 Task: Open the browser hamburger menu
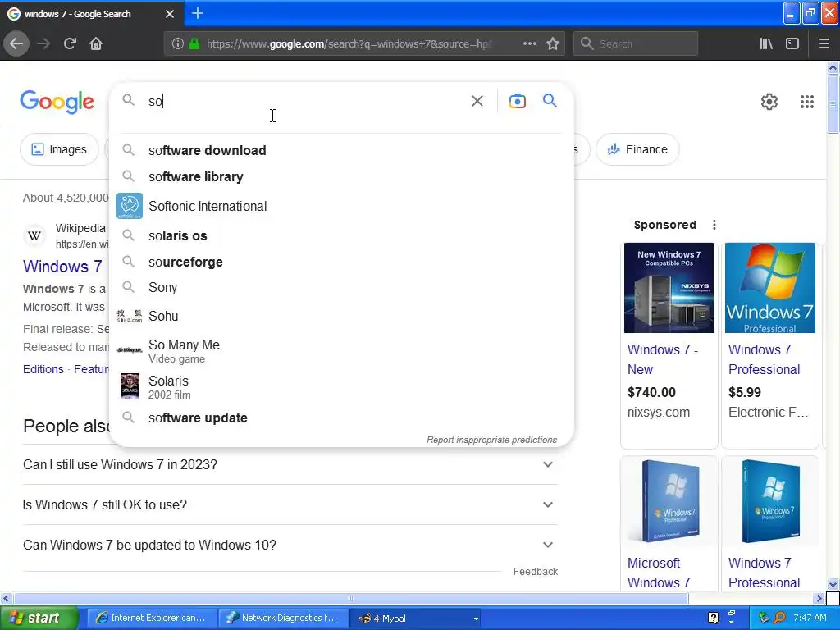[x=824, y=44]
